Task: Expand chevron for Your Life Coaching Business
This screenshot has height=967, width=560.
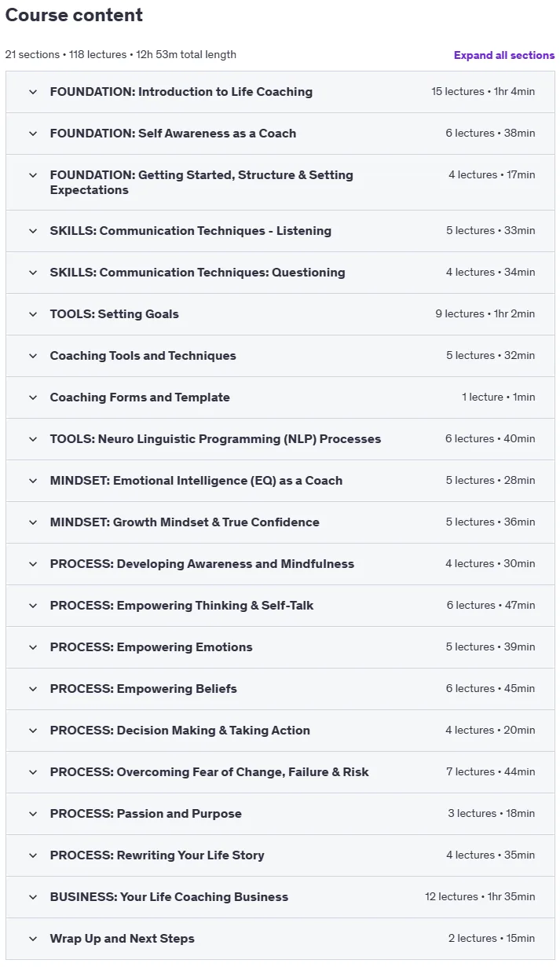Action: pos(33,897)
